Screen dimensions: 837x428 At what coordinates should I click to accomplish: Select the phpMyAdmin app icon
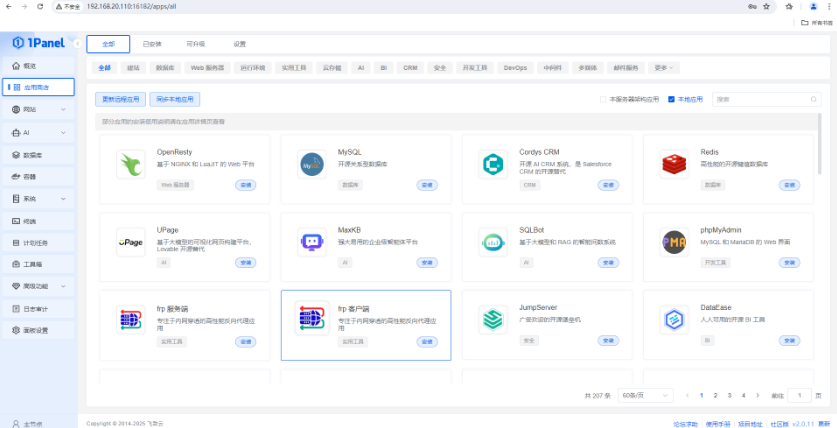[674, 242]
